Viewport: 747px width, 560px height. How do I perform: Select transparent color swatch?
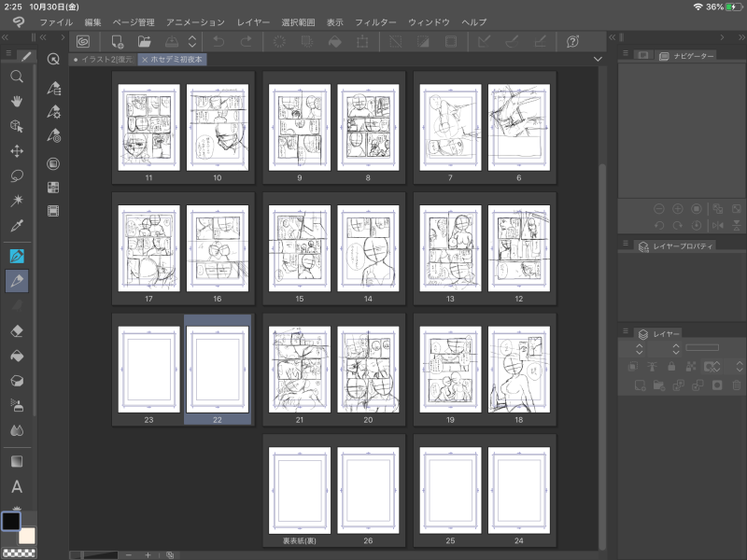coord(19,553)
